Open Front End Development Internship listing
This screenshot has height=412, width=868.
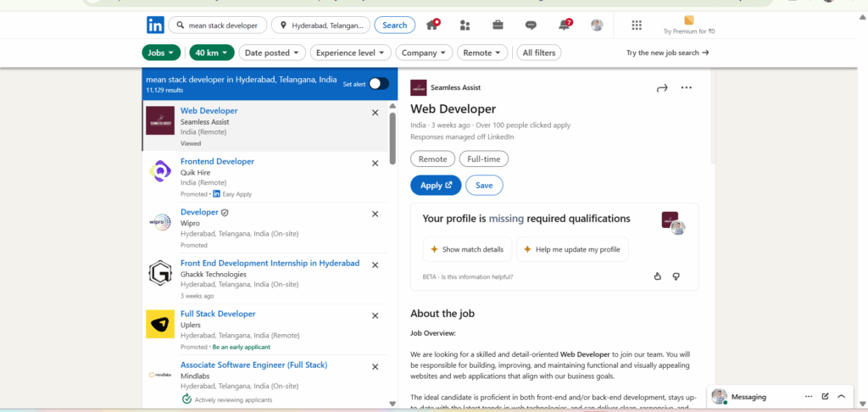pos(270,263)
